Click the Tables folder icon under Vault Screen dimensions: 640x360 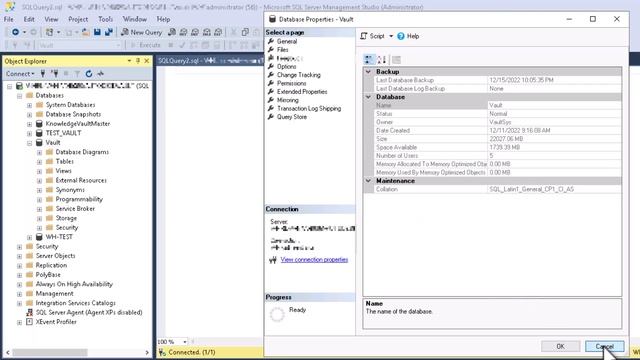click(x=49, y=161)
